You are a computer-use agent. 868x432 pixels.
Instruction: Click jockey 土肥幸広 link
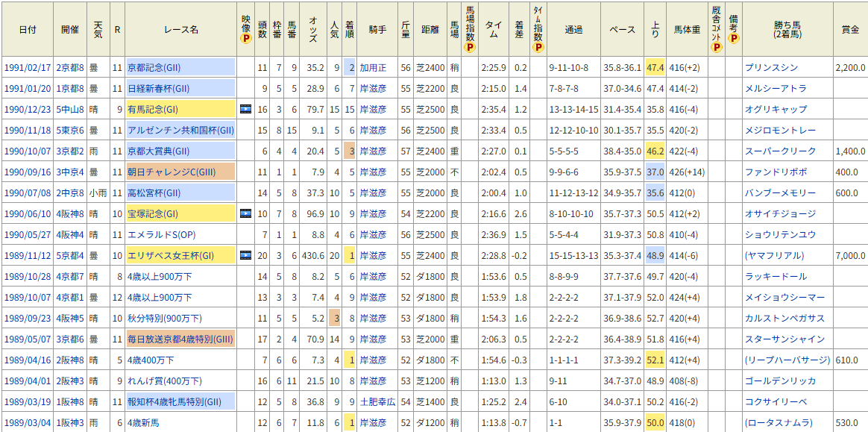click(377, 402)
